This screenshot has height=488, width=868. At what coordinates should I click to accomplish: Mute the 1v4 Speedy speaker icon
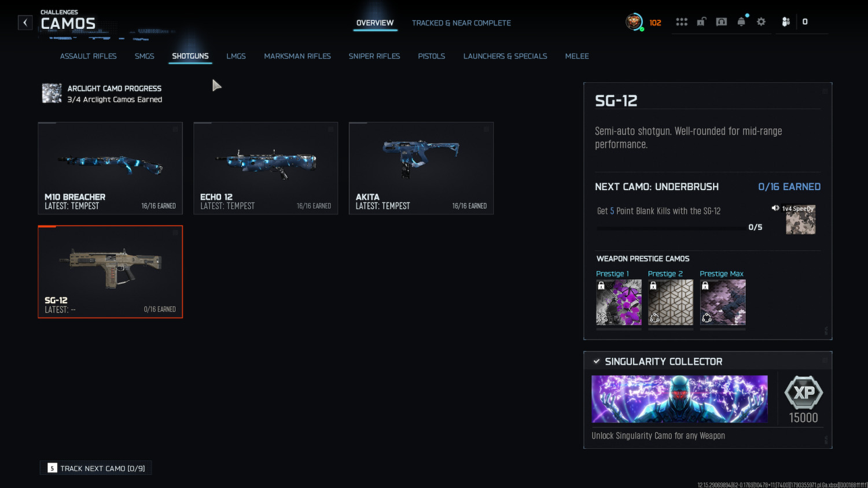(775, 208)
